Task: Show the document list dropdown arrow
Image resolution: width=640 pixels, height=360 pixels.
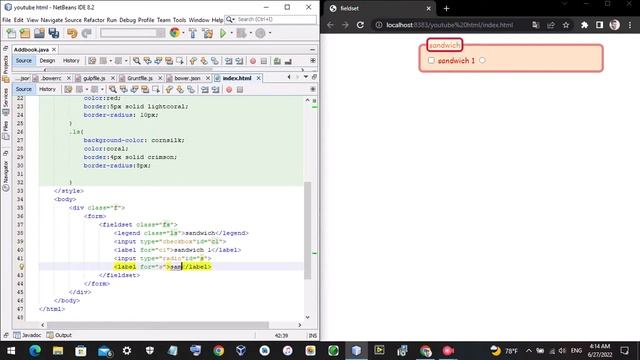Action: click(306, 77)
